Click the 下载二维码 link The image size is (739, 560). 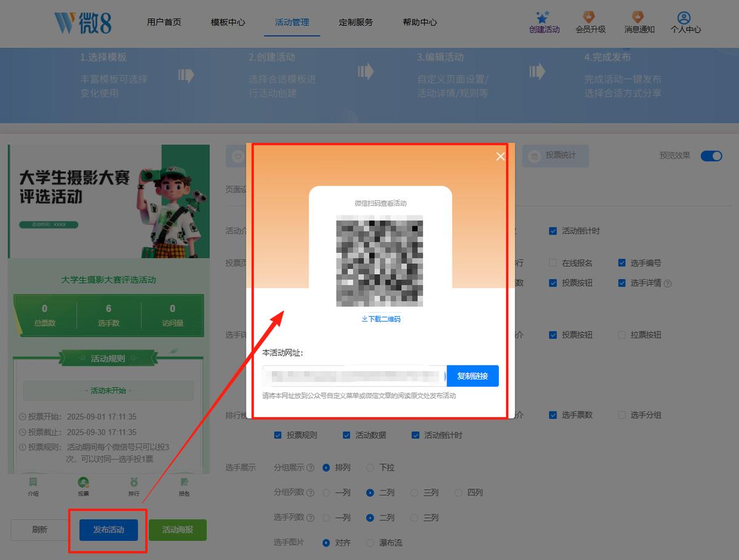coord(381,319)
